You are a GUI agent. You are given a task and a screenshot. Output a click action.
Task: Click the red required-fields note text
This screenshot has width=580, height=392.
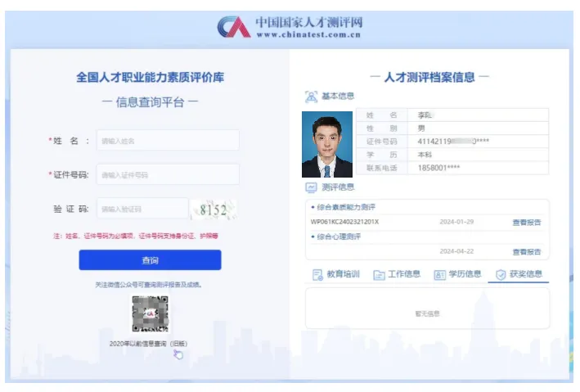[136, 236]
